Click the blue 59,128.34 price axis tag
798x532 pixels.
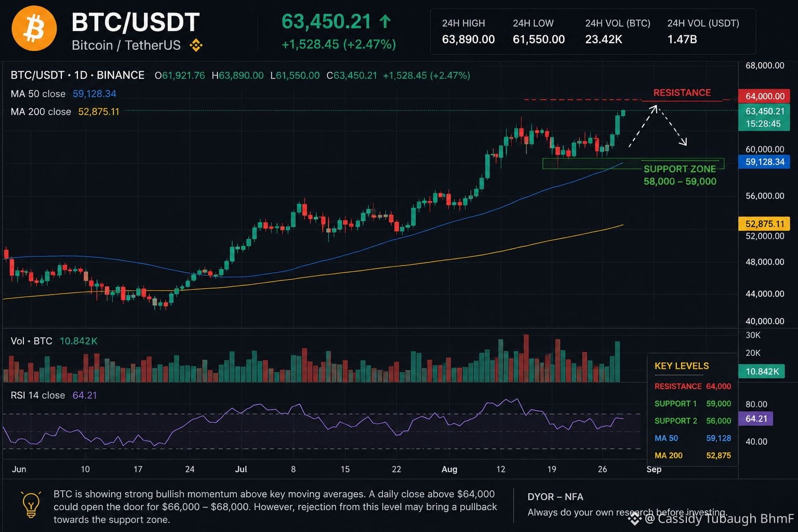[764, 162]
